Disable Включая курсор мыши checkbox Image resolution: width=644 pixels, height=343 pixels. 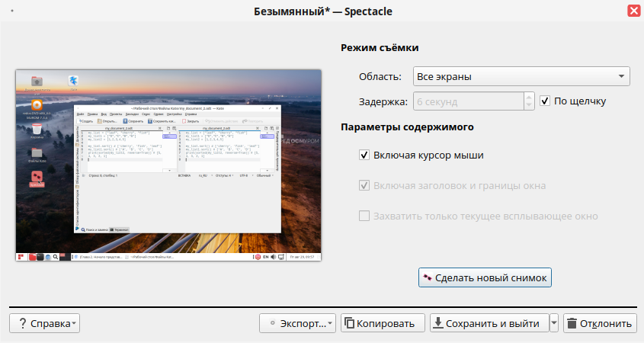364,155
